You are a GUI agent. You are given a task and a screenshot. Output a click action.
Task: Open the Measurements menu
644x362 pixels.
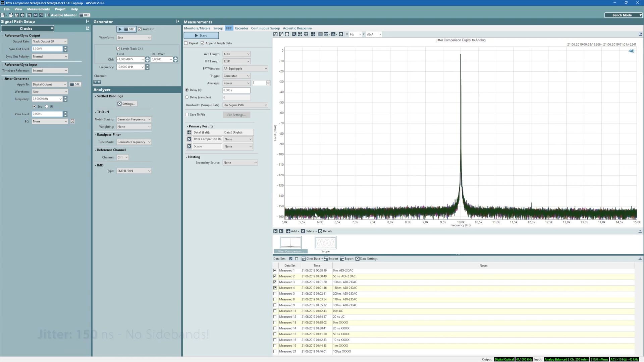click(38, 9)
